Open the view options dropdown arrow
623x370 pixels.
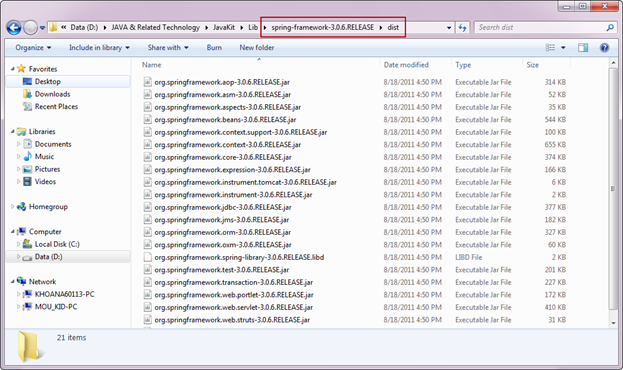coord(563,48)
